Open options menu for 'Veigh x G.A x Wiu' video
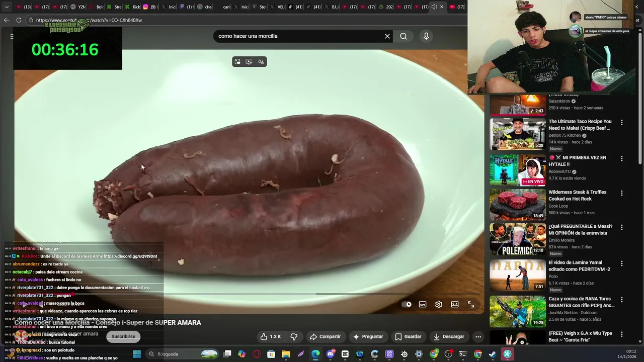This screenshot has height=362, width=644. pyautogui.click(x=622, y=334)
